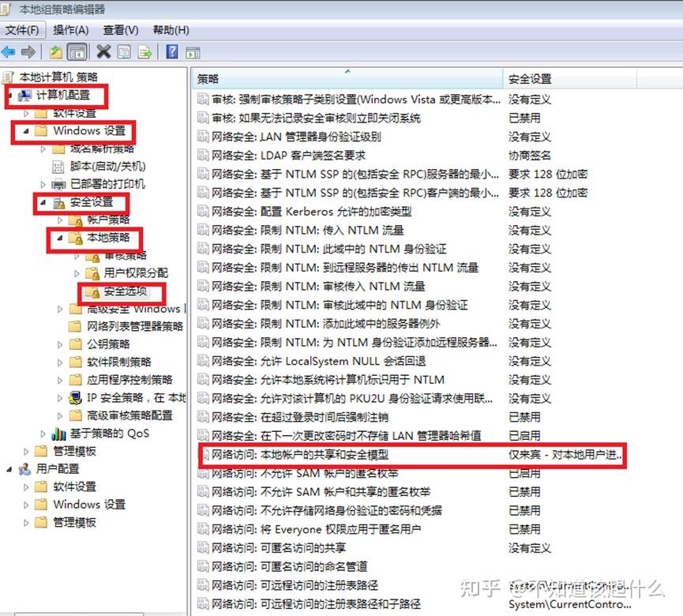Select policy 网络安全: 配置 Kerberos 允许的加密类型
The image size is (683, 616).
311,212
